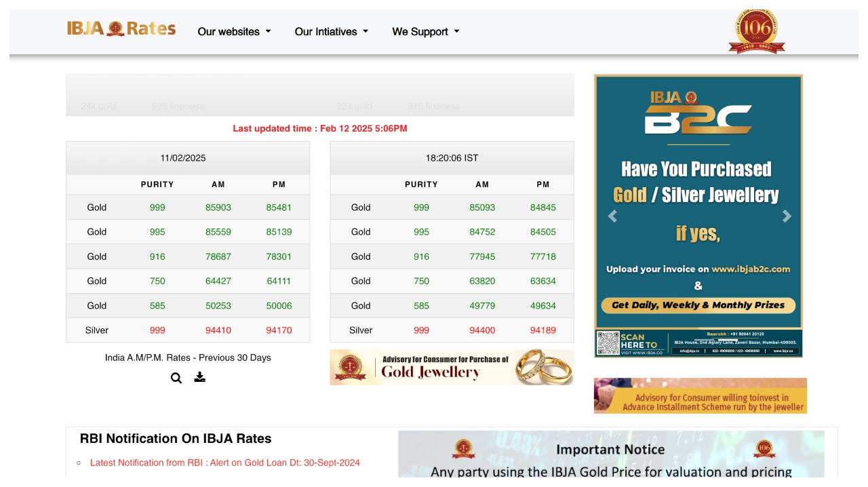This screenshot has width=868, height=487.
Task: Open the Gold Jewellery advisory banner
Action: coord(452,367)
